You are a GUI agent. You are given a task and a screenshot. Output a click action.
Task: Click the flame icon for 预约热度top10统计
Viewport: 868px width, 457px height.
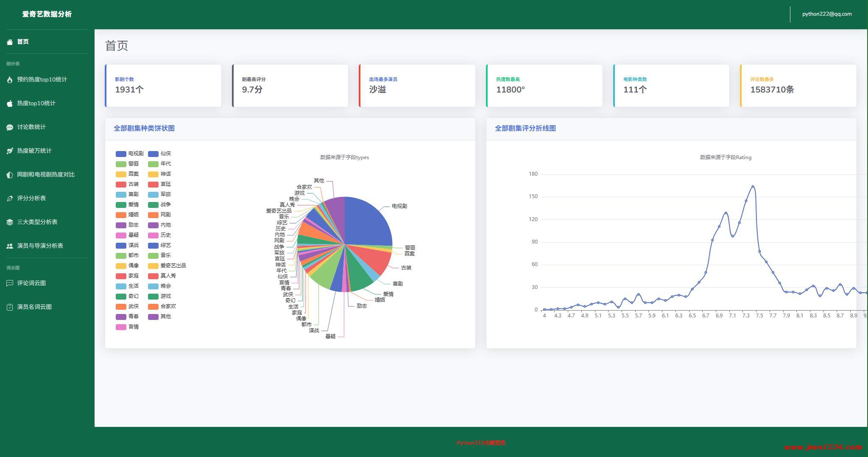[10, 80]
